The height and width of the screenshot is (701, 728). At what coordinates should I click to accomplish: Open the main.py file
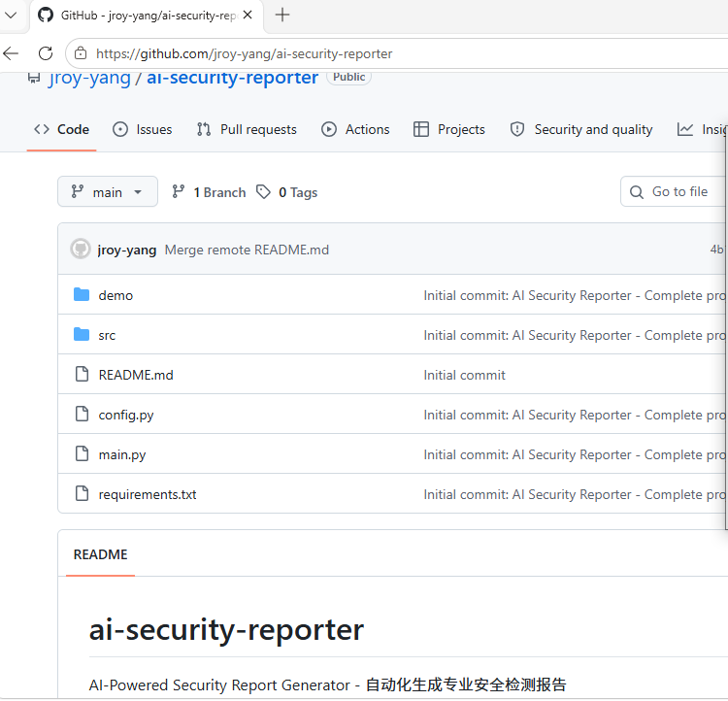(122, 454)
